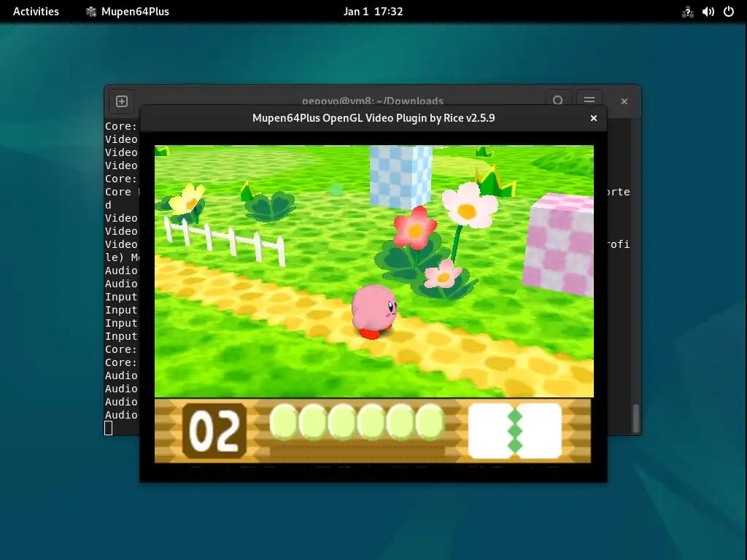This screenshot has width=747, height=560.
Task: Open the Mupen64Plus app menu in top bar
Action: (x=128, y=12)
